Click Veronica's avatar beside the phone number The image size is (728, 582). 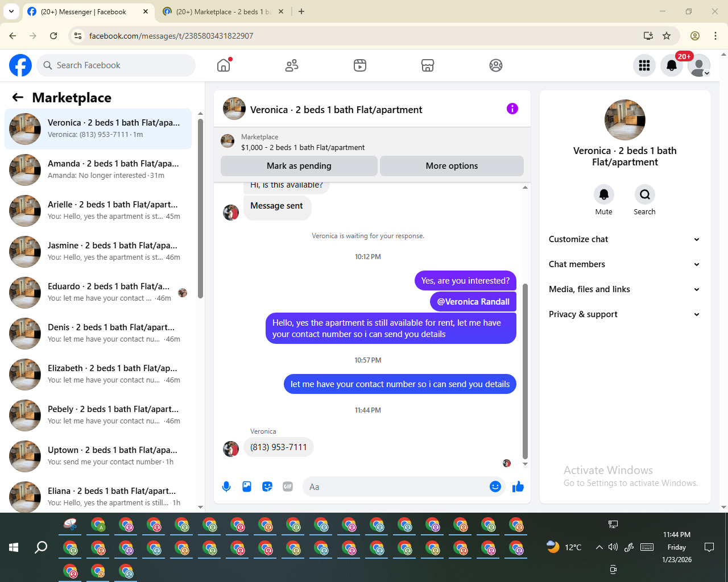point(231,448)
